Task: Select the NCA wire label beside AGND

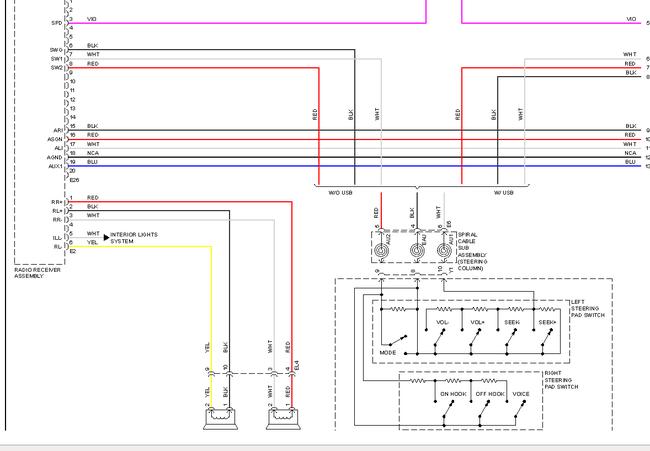Action: click(93, 153)
